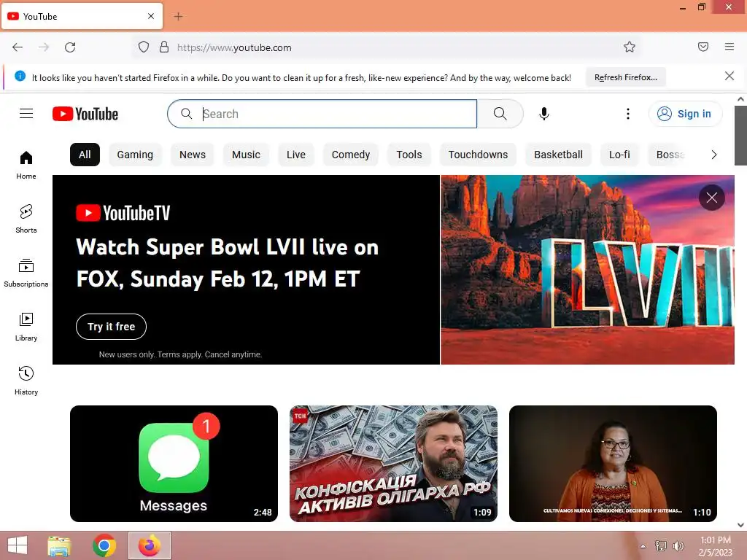Select the Lo-fi filter chip
This screenshot has width=747, height=560.
tap(619, 155)
